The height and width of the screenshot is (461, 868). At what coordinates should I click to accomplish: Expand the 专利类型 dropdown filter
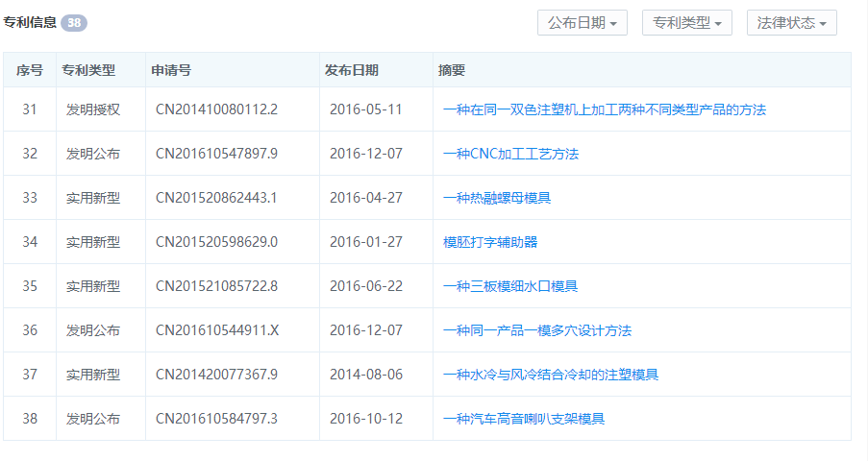pyautogui.click(x=687, y=23)
